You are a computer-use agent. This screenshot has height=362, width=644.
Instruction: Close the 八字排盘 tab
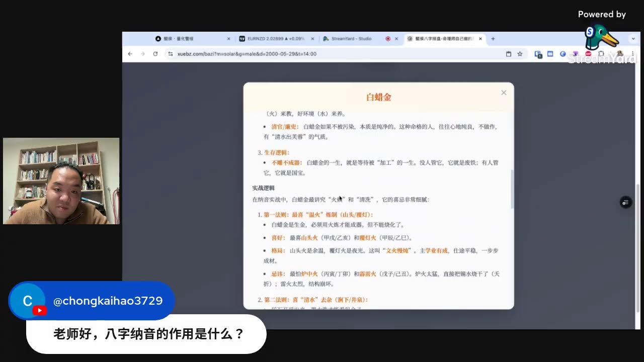coord(480,39)
